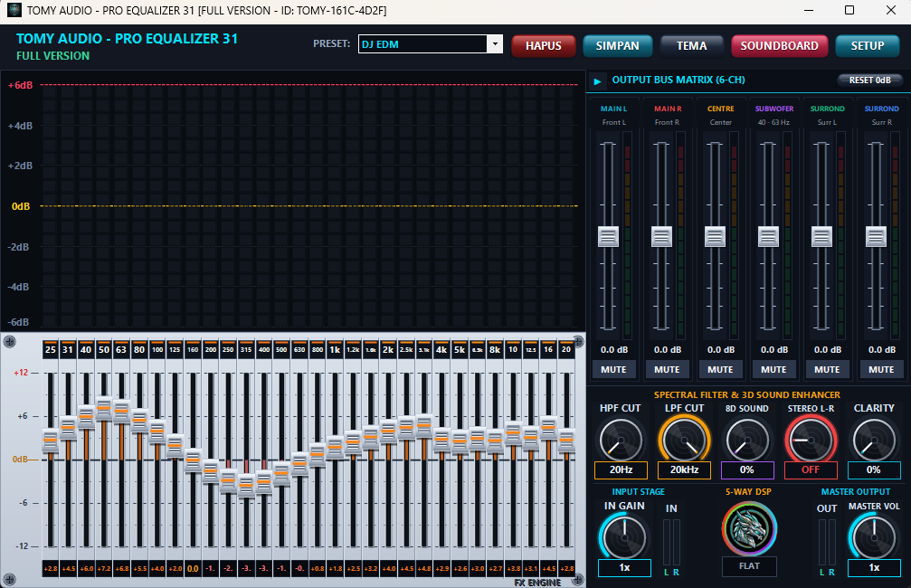Click the Surr R fader handle
This screenshot has height=588, width=911.
coord(876,236)
